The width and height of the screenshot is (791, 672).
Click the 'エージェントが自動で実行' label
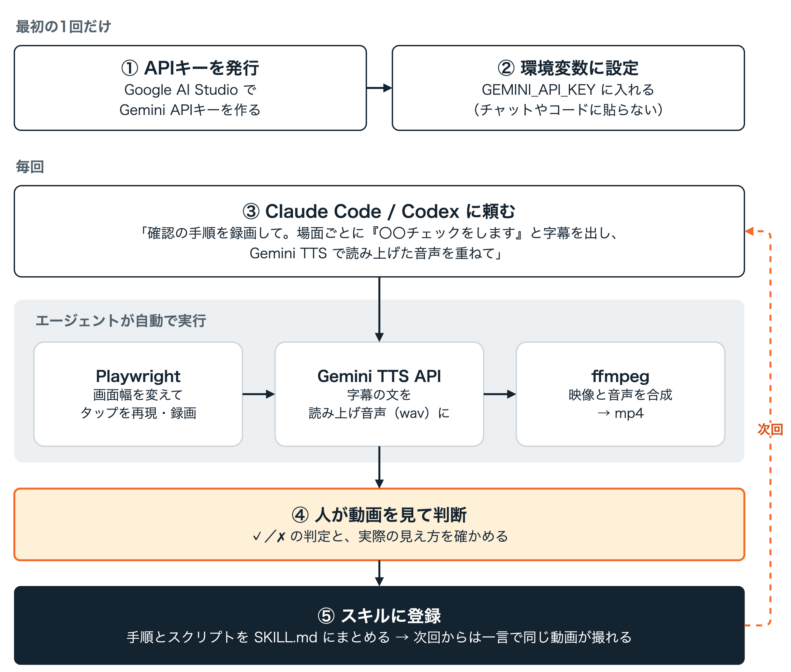(x=121, y=321)
